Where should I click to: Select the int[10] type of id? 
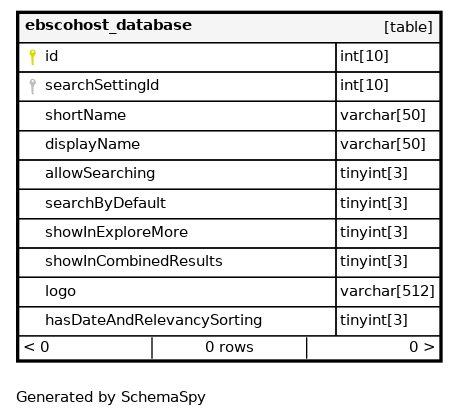(364, 56)
